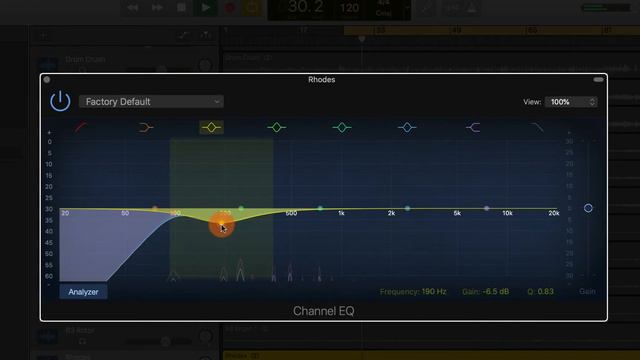Add a new track with plus button
Viewport: 640px width, 360px height.
tap(43, 36)
